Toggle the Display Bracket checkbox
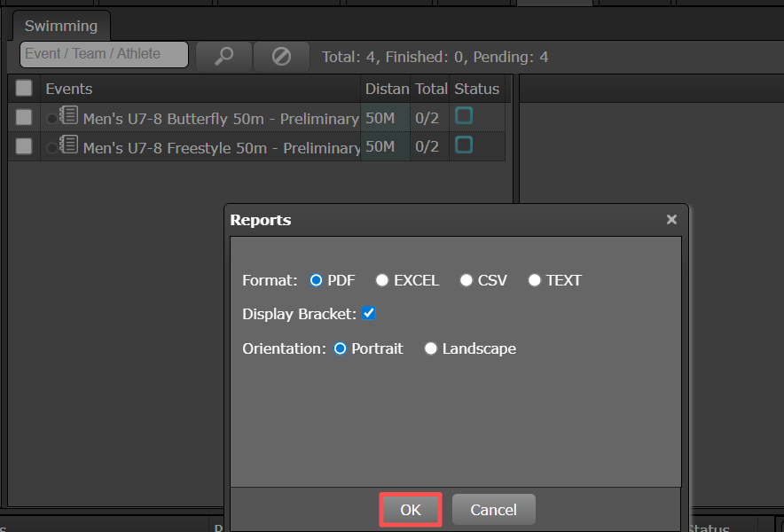The image size is (784, 532). click(370, 314)
